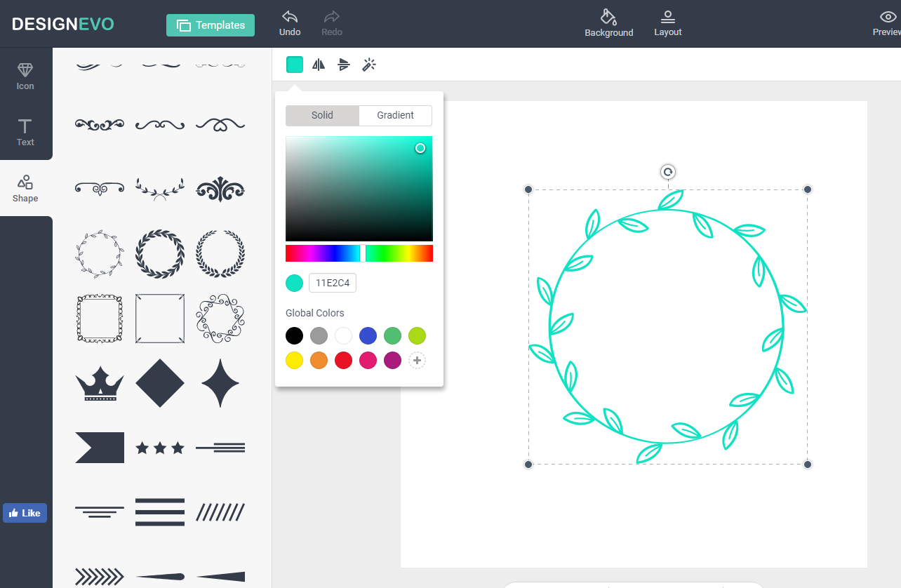Click the bottom-right selection handle
Viewport: 901px width, 588px height.
[808, 465]
